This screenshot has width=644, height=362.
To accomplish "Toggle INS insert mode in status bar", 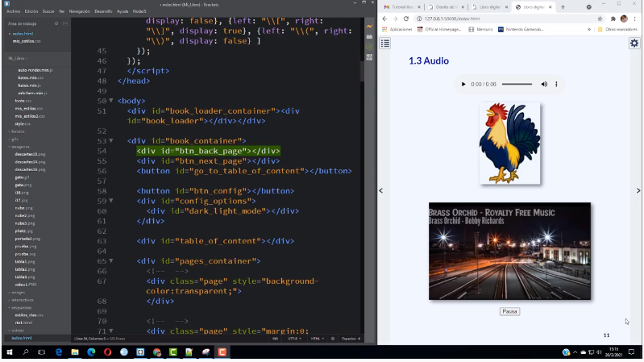I will point(275,339).
